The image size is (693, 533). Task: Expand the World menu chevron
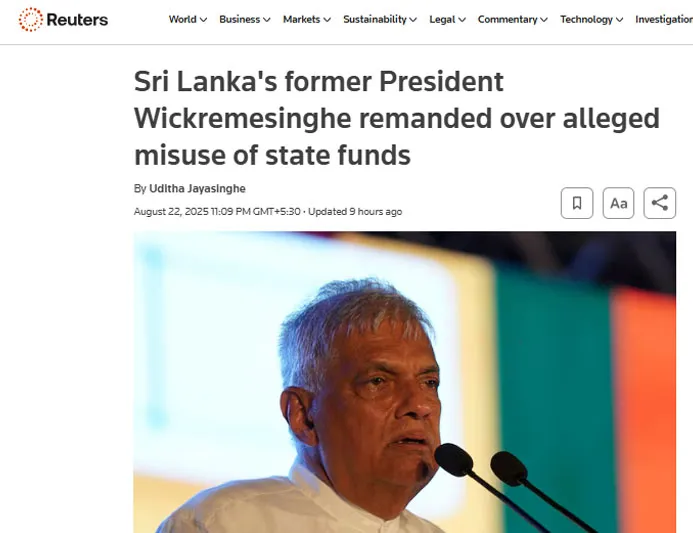pos(203,20)
